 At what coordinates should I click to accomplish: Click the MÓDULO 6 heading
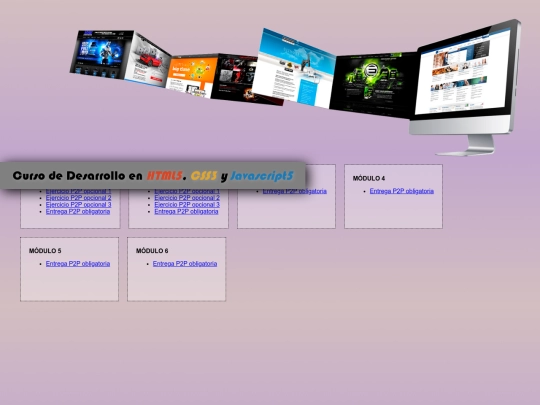pyautogui.click(x=152, y=251)
